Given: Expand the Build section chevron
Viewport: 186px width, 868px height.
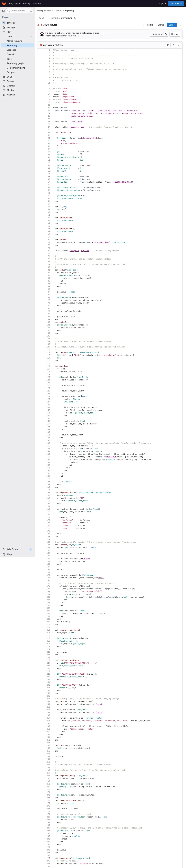Looking at the screenshot, I should point(31,77).
